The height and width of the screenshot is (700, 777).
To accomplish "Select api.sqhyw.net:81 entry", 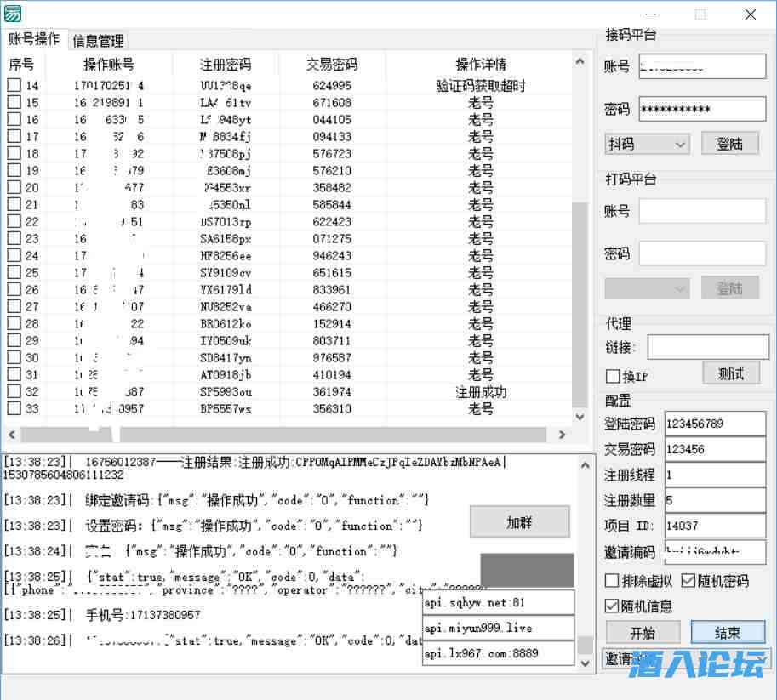I will tap(499, 602).
